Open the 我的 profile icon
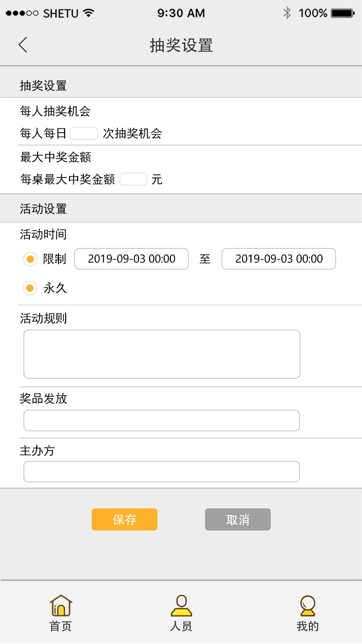 pos(307,605)
